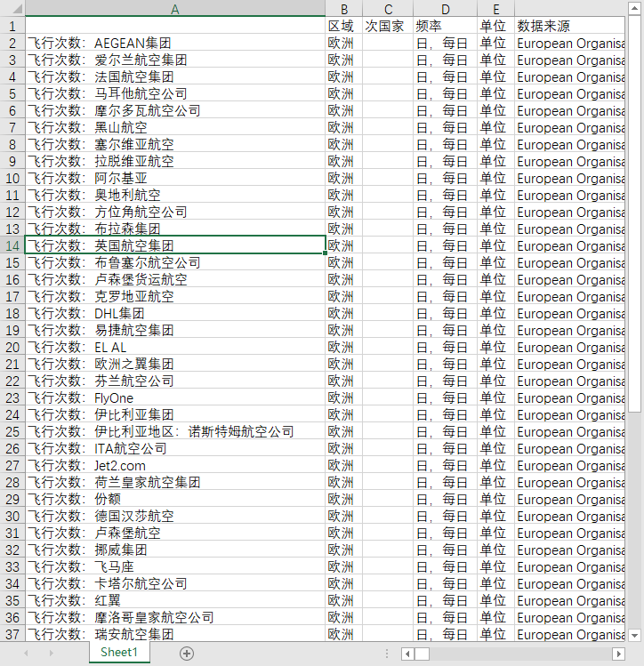Select cell '飞行次数: 摩洛哥皇家航空公司'
The height and width of the screenshot is (666, 644).
coord(175,618)
